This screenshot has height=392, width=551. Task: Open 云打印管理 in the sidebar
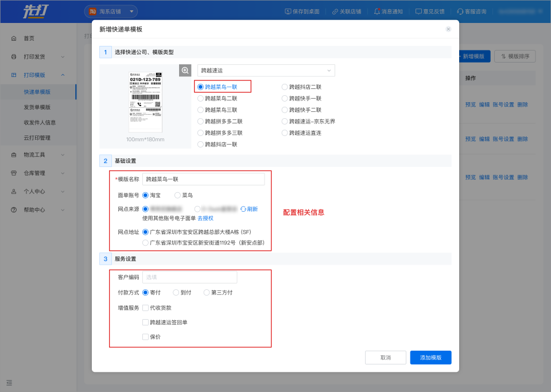click(x=37, y=138)
